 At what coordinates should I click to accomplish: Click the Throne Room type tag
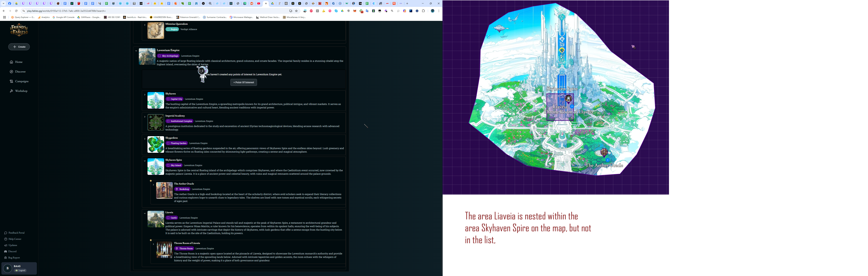pyautogui.click(x=184, y=249)
